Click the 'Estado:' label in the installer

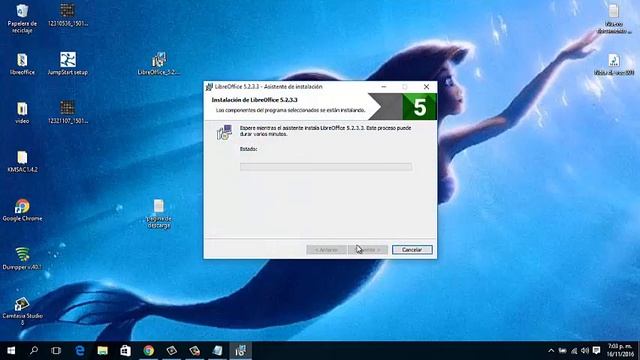(248, 149)
